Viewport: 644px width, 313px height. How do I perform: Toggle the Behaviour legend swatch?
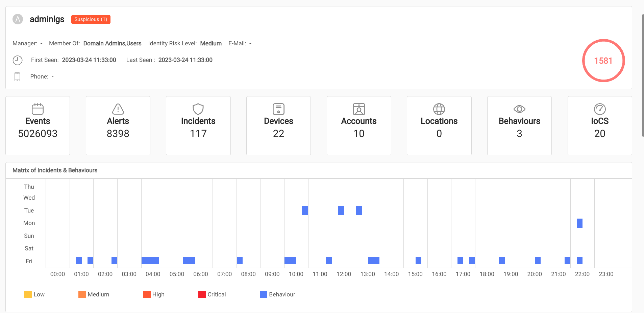(264, 294)
